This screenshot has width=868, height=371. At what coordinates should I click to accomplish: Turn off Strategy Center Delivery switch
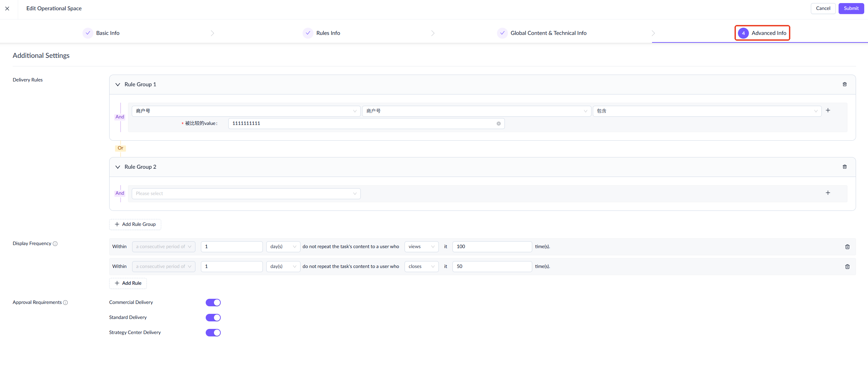(213, 333)
